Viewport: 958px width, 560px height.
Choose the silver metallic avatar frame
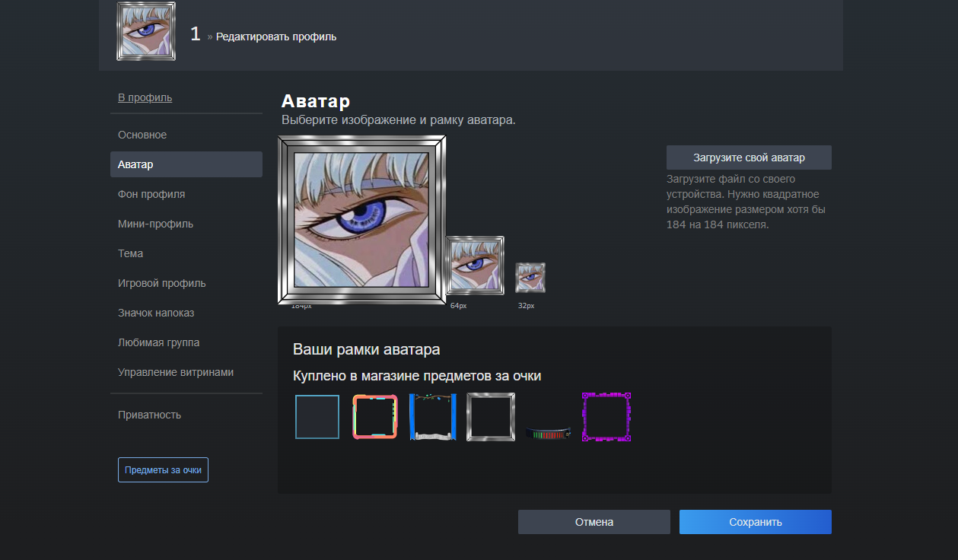491,417
